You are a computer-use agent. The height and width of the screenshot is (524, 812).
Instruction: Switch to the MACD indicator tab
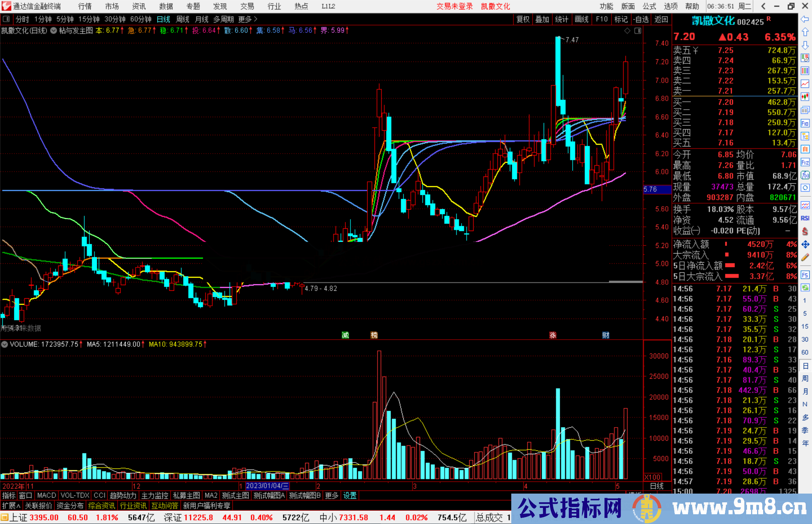(47, 495)
